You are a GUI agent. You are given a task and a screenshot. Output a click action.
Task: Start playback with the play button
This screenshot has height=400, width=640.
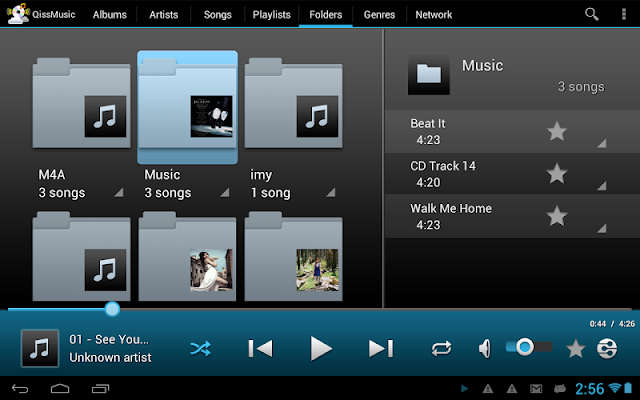(321, 349)
